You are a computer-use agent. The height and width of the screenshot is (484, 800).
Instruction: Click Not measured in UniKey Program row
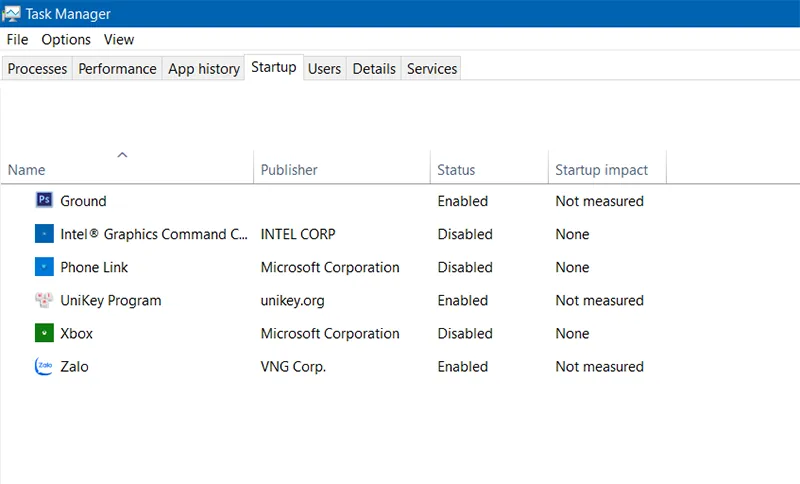[x=599, y=300]
